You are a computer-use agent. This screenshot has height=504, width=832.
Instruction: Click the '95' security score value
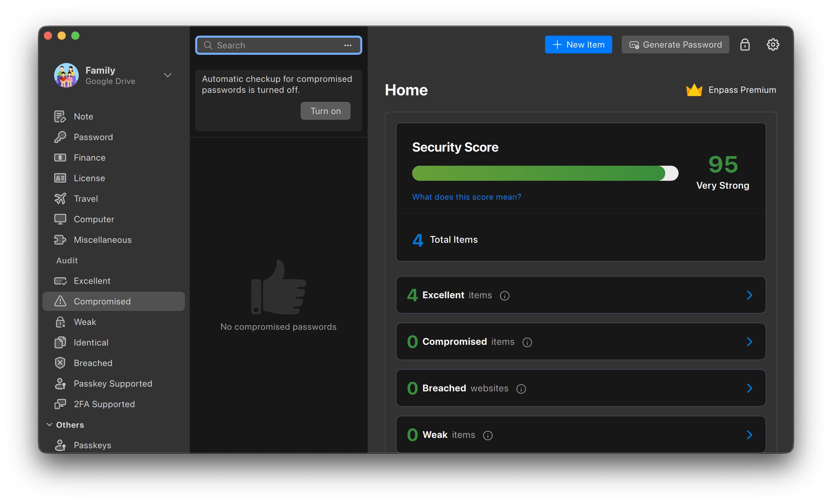[723, 164]
